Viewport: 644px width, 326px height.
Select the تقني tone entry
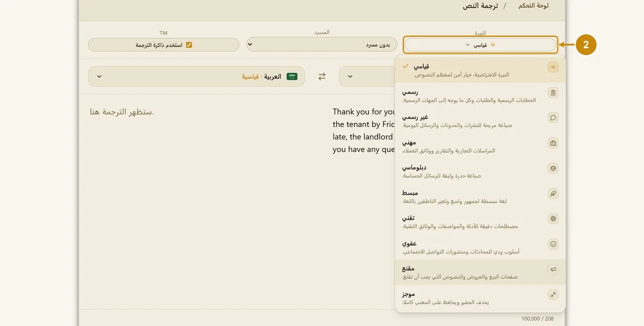click(x=480, y=222)
